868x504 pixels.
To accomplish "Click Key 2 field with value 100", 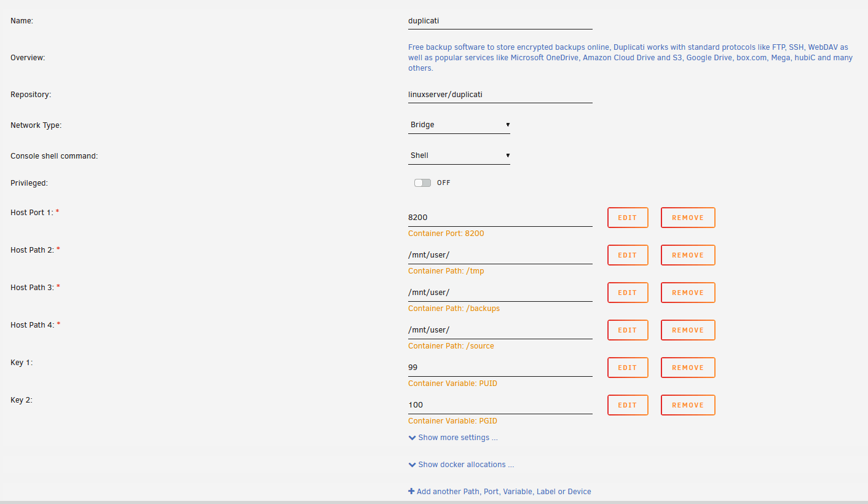I will [500, 405].
